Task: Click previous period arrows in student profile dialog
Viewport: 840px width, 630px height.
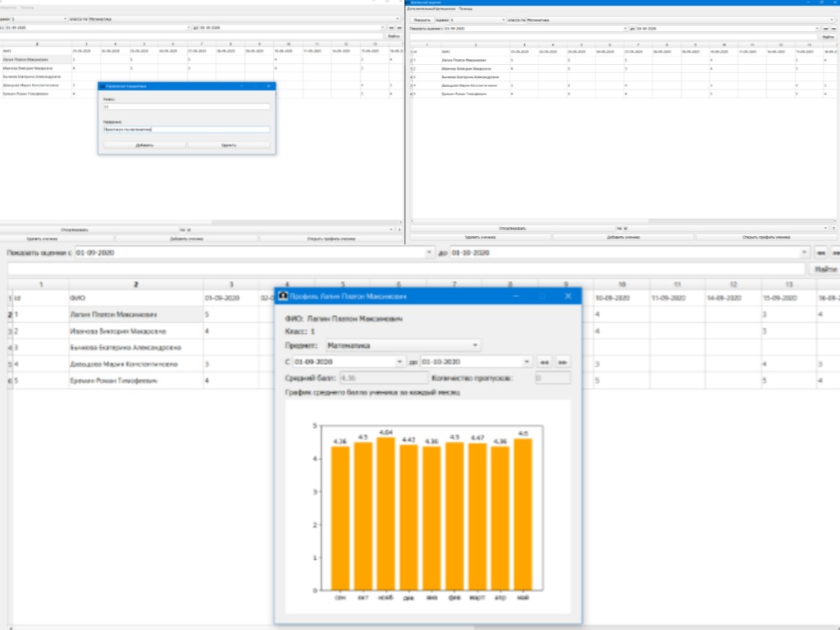Action: [543, 362]
